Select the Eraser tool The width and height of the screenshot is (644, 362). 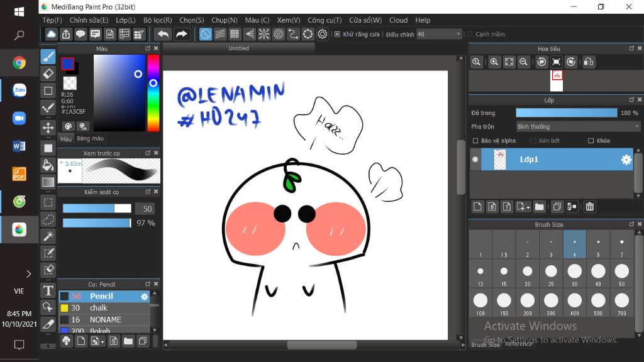click(x=48, y=74)
